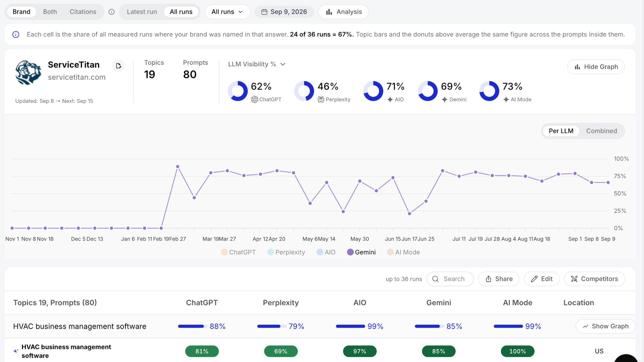Switch to the Citations tab

83,12
